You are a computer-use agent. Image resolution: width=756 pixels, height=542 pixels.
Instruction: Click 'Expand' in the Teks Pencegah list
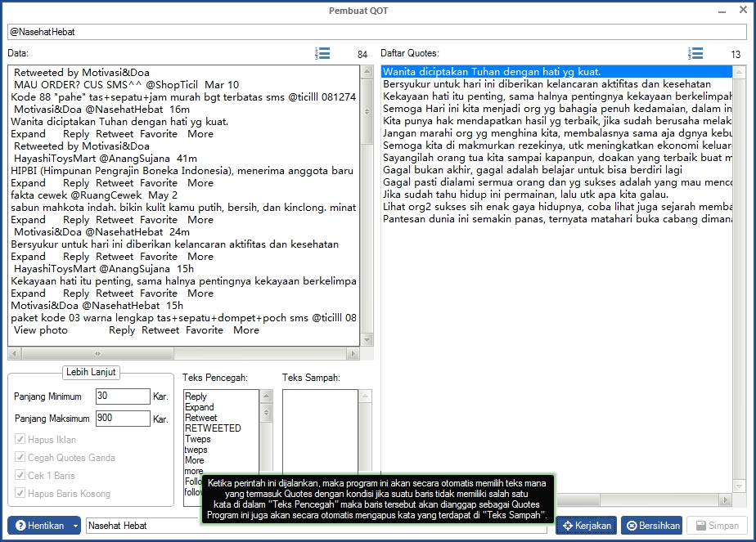[199, 407]
